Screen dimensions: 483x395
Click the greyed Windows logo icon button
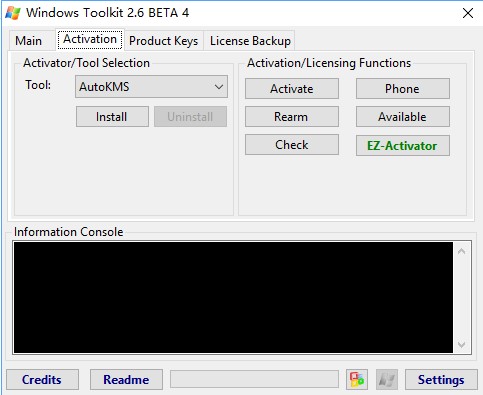(x=387, y=379)
